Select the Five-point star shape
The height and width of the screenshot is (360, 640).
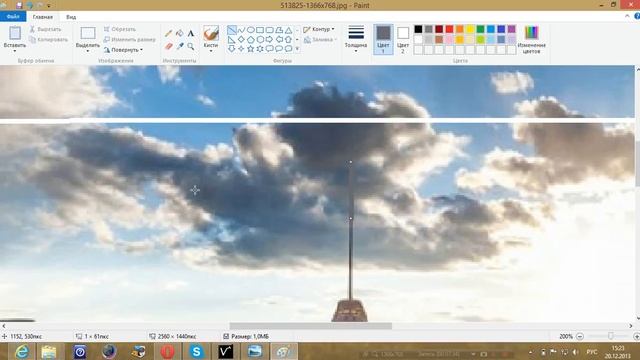click(251, 49)
